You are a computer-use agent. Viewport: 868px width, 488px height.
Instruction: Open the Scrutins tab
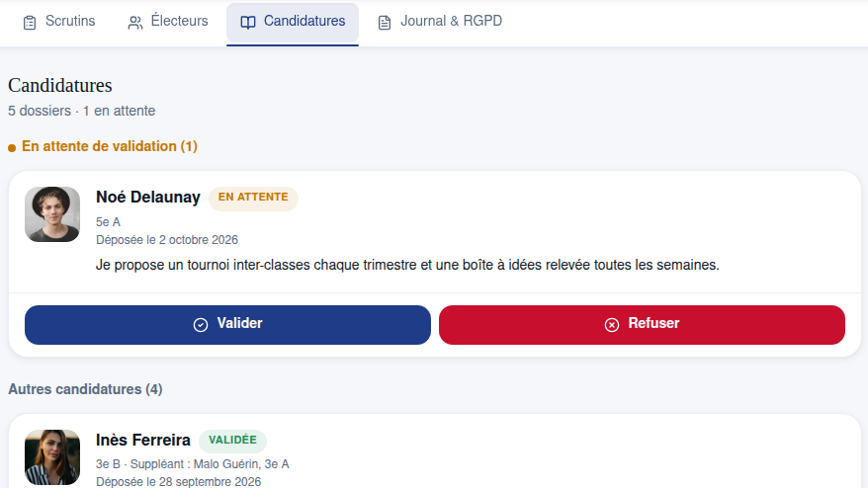(x=58, y=22)
